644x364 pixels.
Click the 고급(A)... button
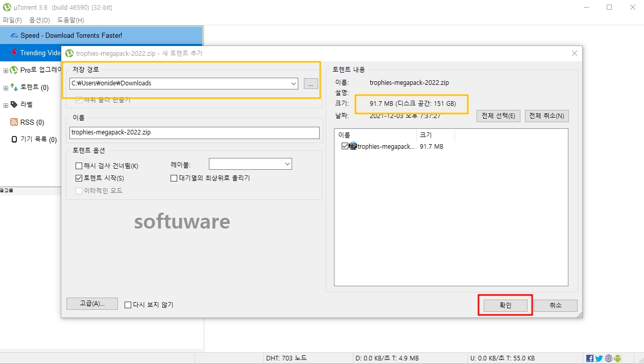[x=92, y=304]
